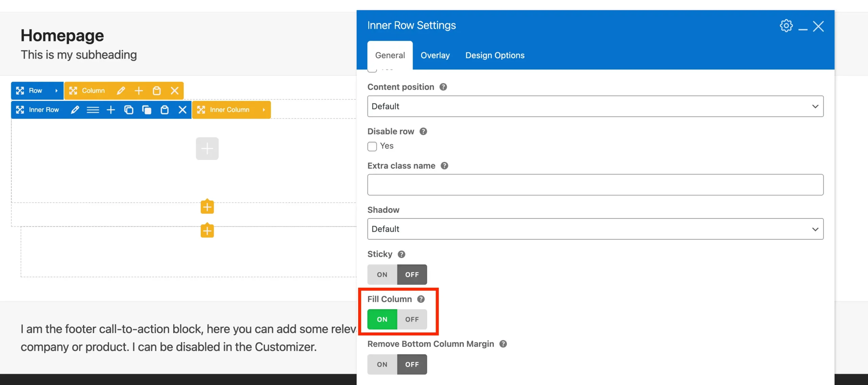Click the yellow plus to insert a new row
This screenshot has height=385, width=868.
point(207,207)
